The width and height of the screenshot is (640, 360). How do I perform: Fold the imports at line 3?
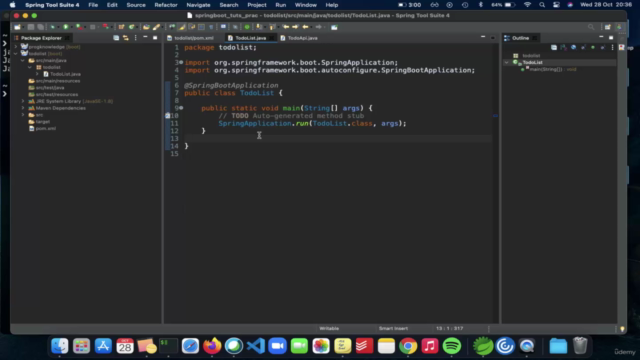181,62
